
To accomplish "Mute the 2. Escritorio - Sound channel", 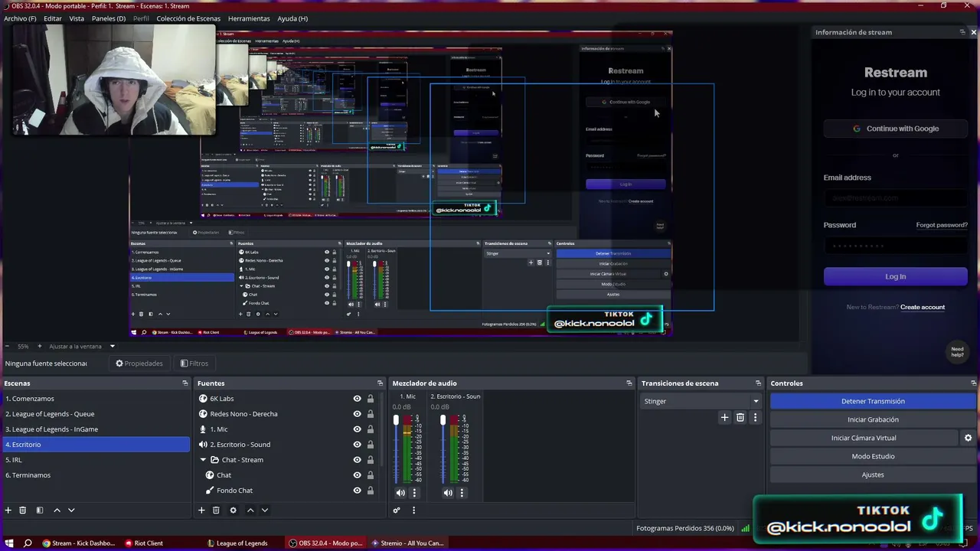I will (x=448, y=493).
